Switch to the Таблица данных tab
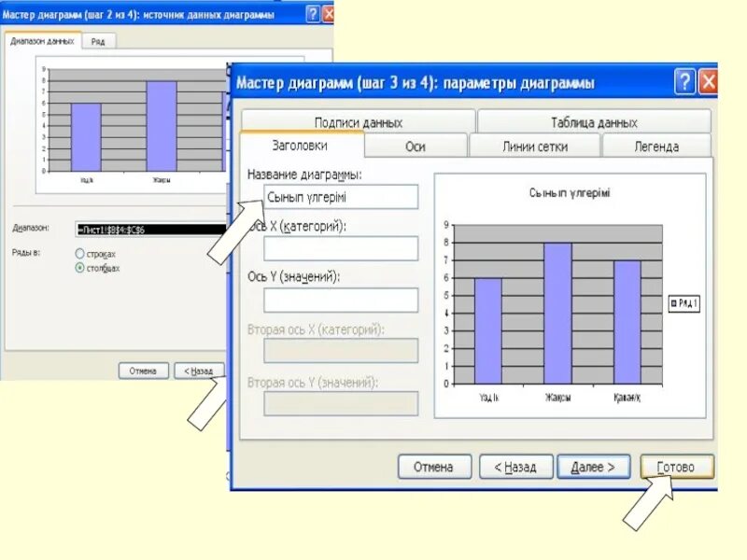Screen dimensions: 747x560 click(594, 122)
